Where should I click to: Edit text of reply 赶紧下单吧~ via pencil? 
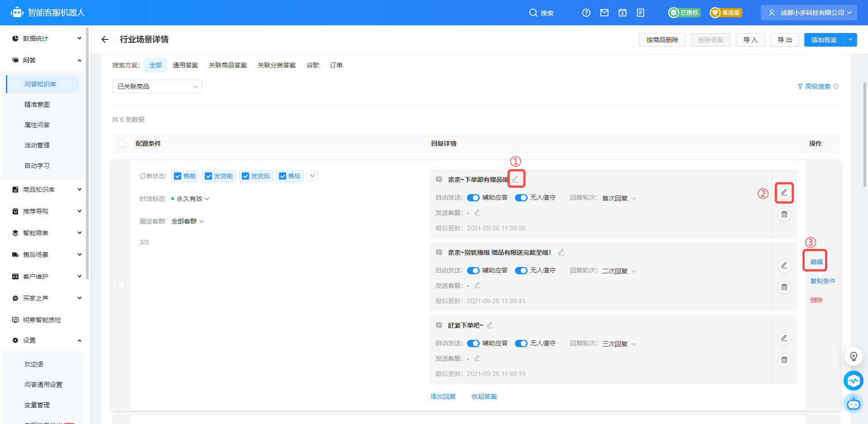pos(490,325)
